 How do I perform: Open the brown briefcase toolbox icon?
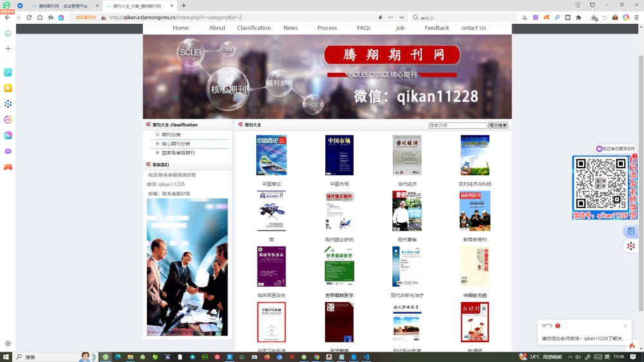click(615, 17)
